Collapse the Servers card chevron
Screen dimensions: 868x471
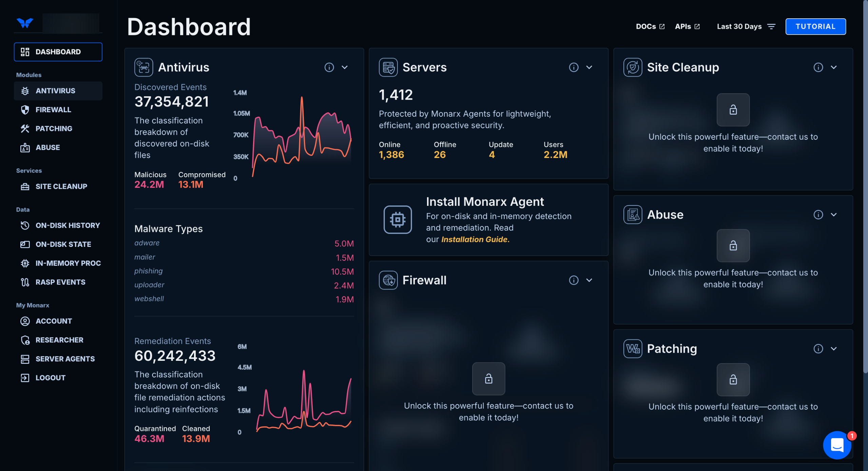[x=589, y=67]
